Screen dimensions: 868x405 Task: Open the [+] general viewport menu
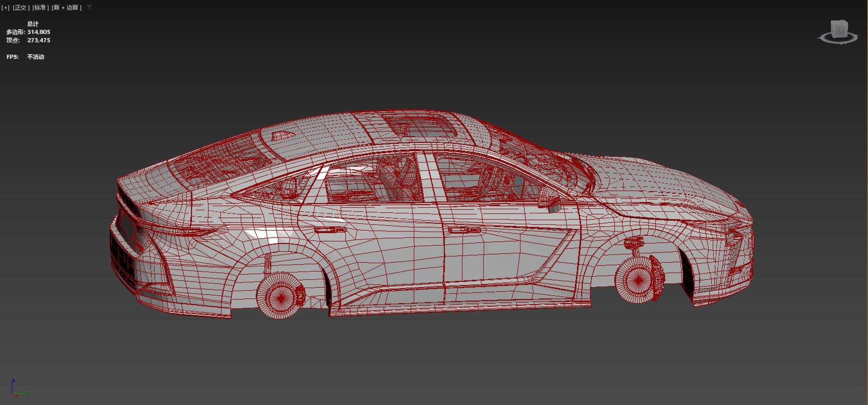coord(5,8)
